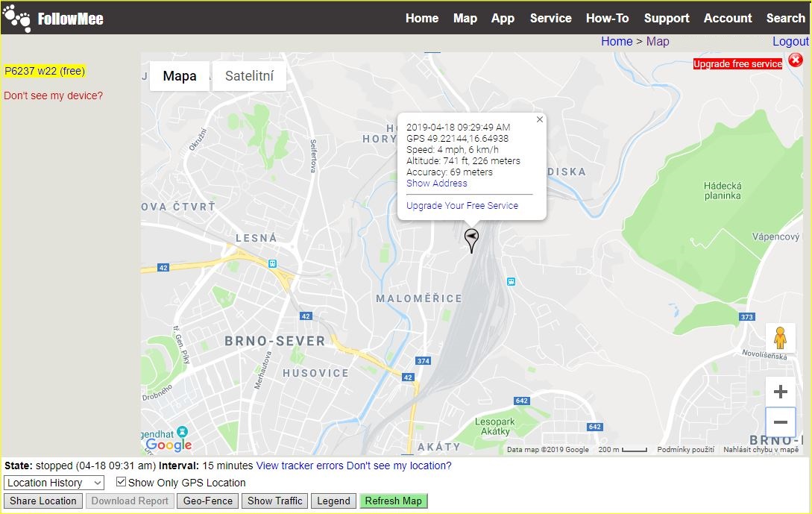Open Street View pegman
The height and width of the screenshot is (514, 812).
click(781, 339)
